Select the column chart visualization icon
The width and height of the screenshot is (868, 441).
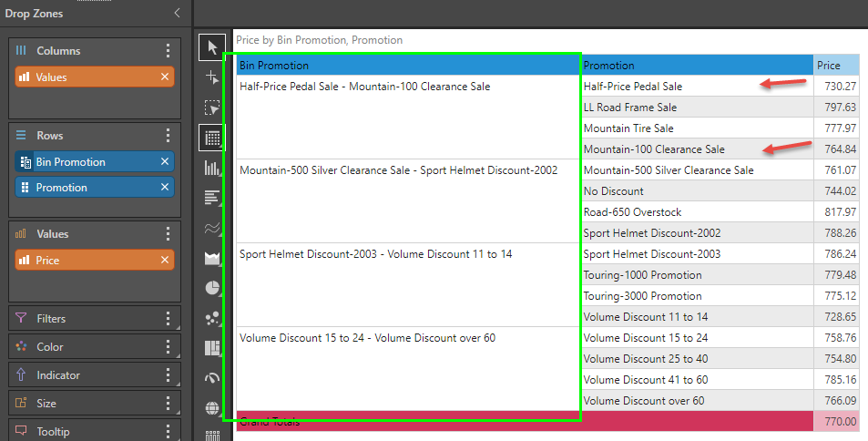(212, 169)
